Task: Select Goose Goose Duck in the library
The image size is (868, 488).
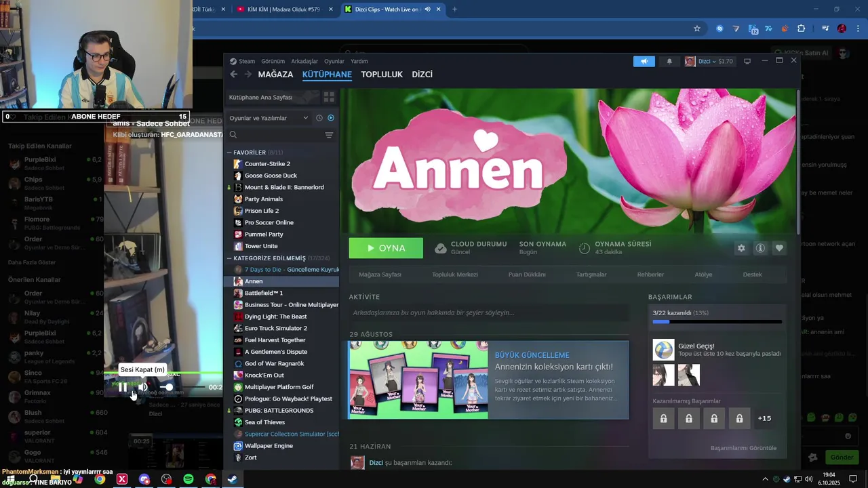Action: tap(271, 176)
